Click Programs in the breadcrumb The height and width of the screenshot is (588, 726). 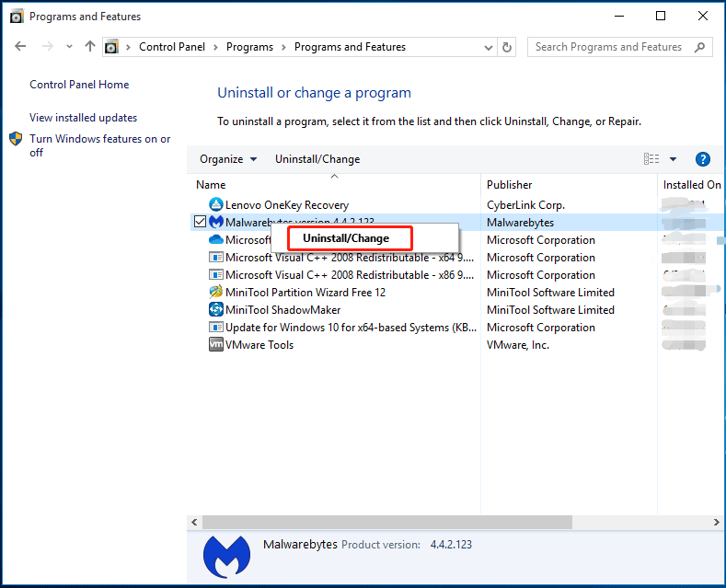click(x=249, y=47)
